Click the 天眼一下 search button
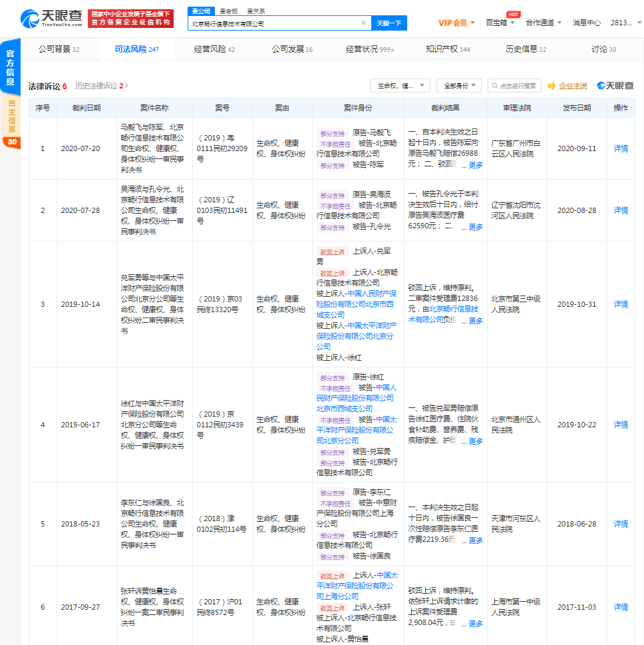This screenshot has width=644, height=645. pyautogui.click(x=389, y=23)
